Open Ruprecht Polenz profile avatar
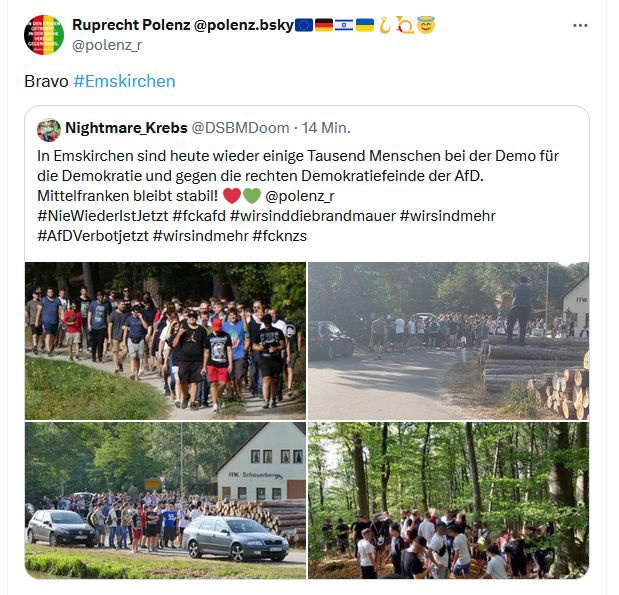 click(44, 35)
